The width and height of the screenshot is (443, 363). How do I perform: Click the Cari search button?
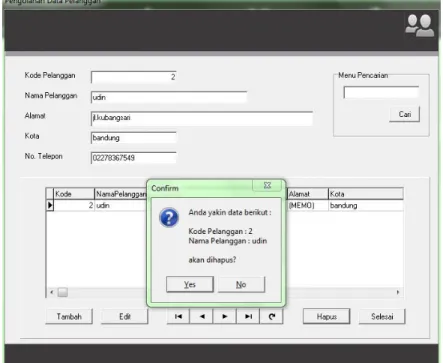pyautogui.click(x=405, y=114)
